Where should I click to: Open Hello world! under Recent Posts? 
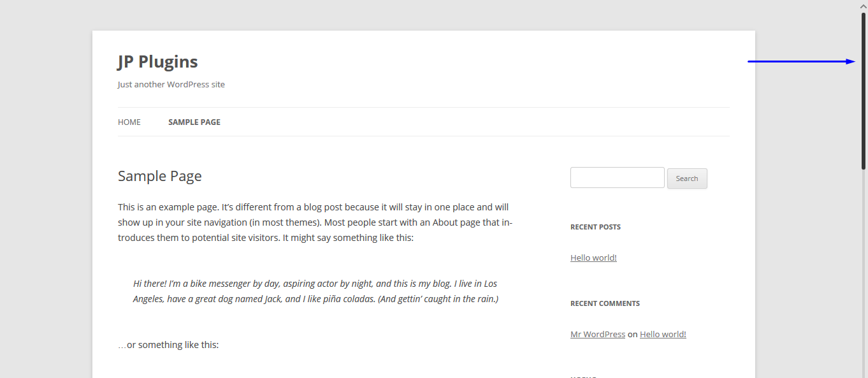[x=593, y=258]
